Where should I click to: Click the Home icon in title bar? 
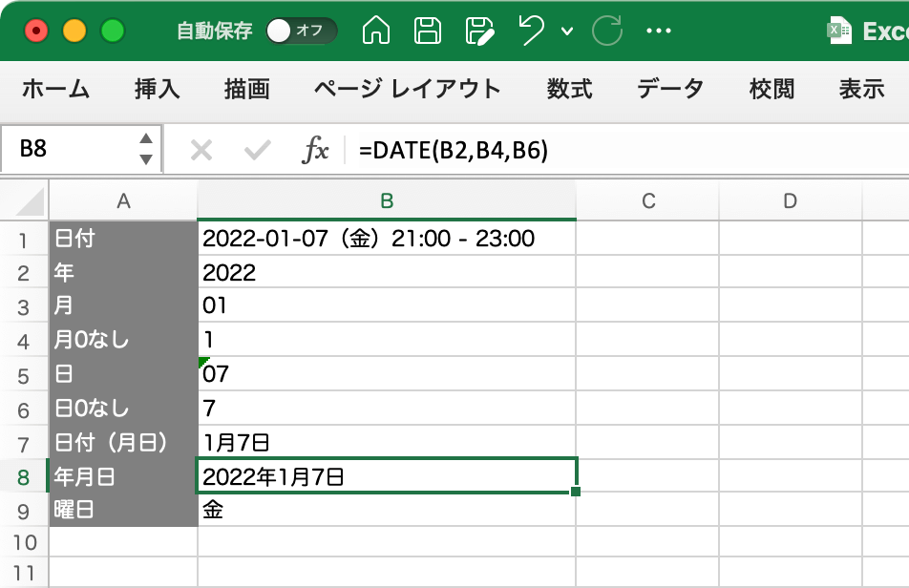377,31
